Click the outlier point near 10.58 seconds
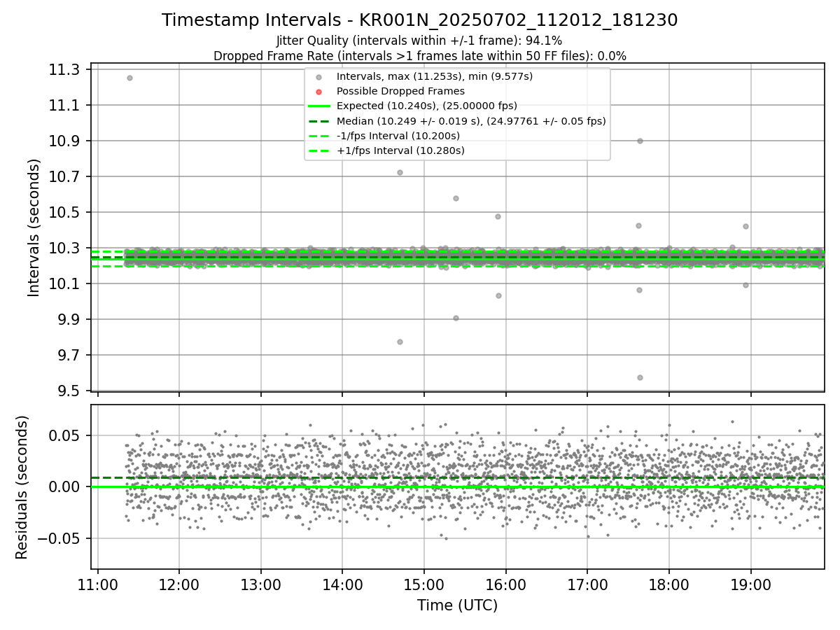This screenshot has height=630, width=840. [456, 198]
